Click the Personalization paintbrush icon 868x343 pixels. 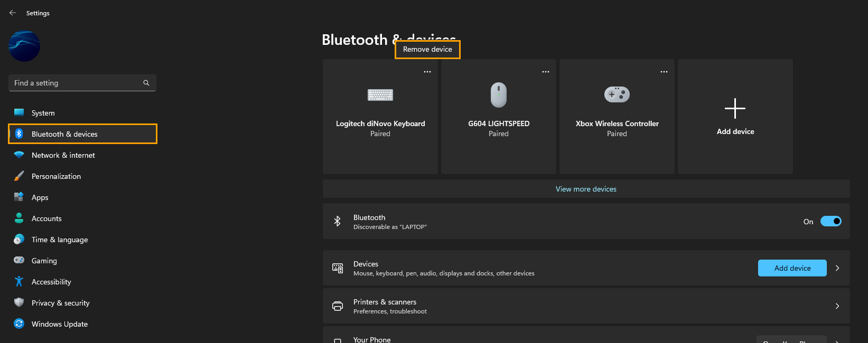click(x=19, y=176)
